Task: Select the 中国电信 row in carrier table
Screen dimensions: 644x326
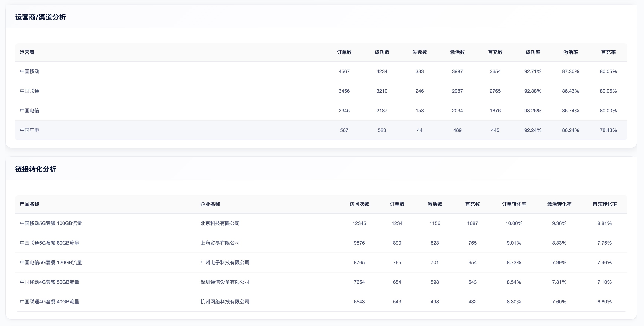Action: pyautogui.click(x=29, y=110)
